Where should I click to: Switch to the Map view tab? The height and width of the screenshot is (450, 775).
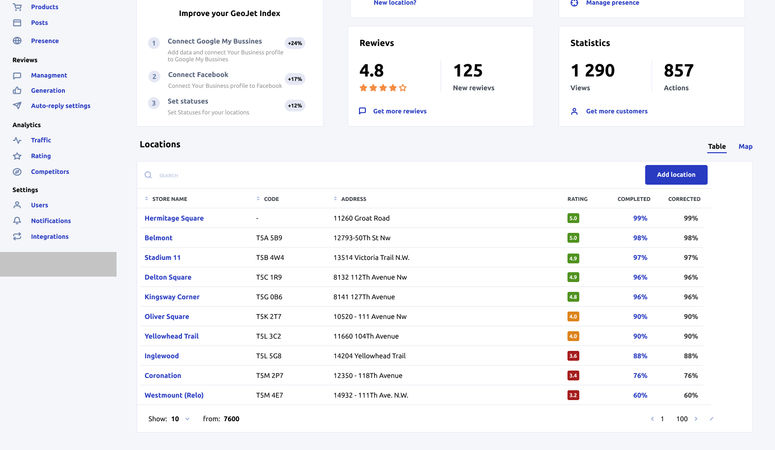pos(745,146)
